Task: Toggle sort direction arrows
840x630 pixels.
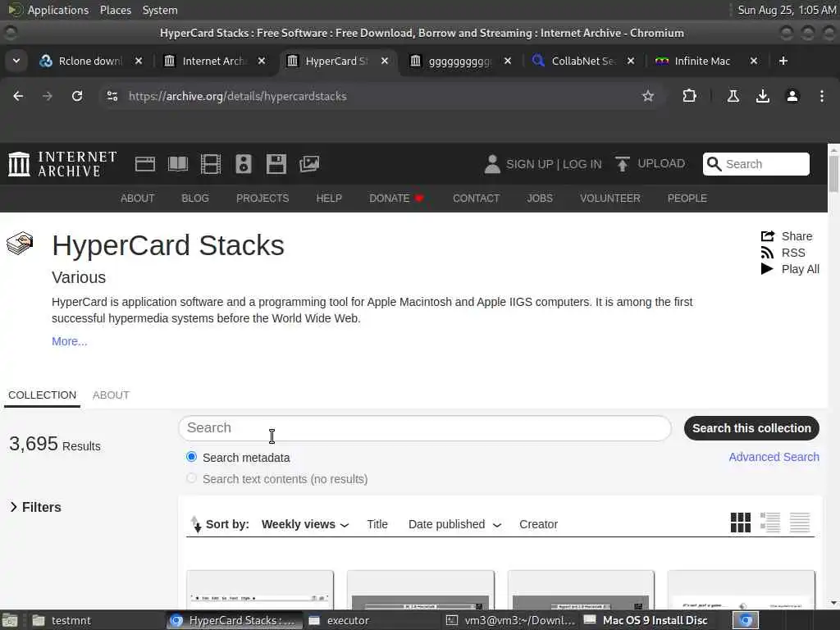Action: pos(195,524)
